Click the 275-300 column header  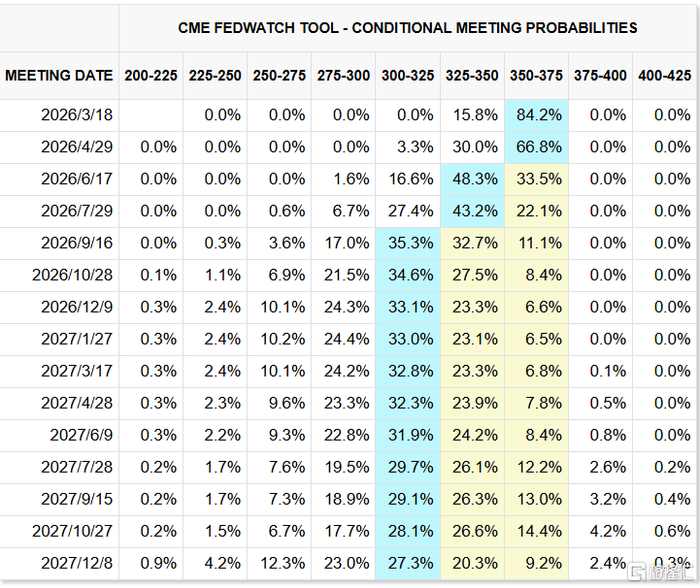coord(344,76)
